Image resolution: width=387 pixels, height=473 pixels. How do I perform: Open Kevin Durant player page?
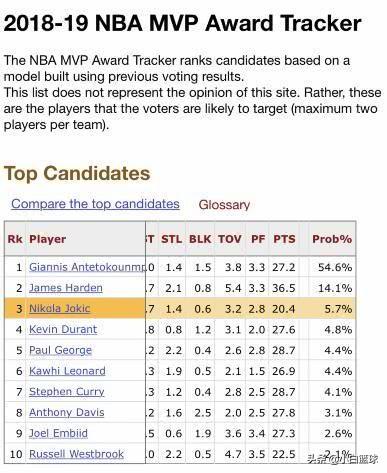[x=63, y=329]
